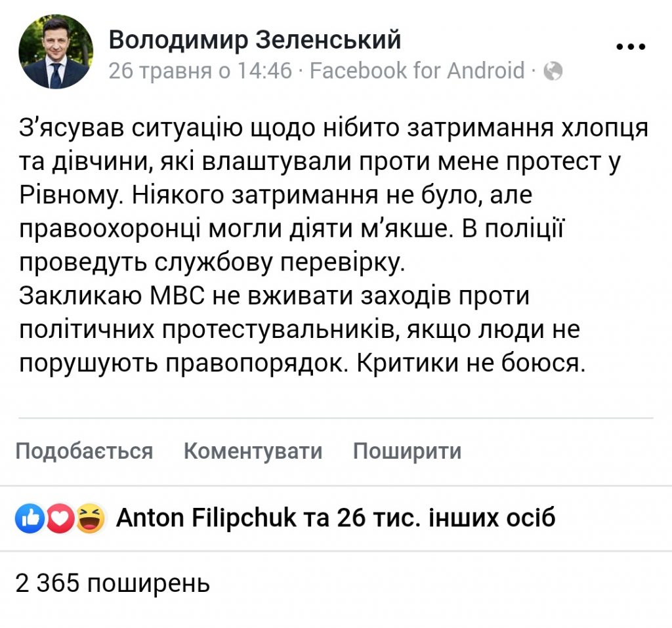Share the post via Поширити
The width and height of the screenshot is (672, 628).
point(407,451)
